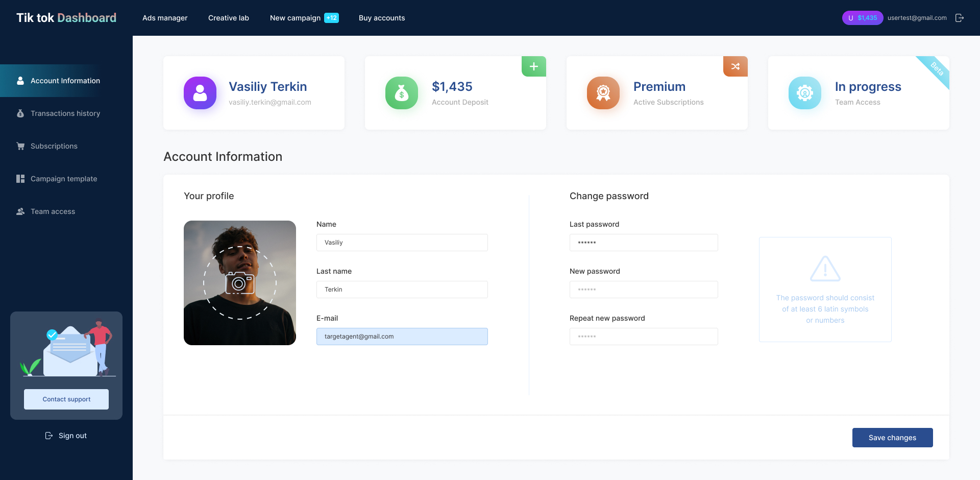This screenshot has height=480, width=980.
Task: Click the Subscriptions cart icon
Action: coord(20,146)
